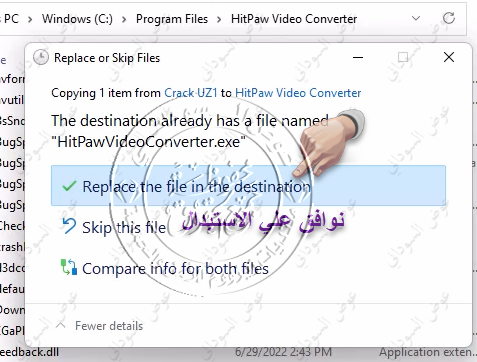Click the disabled maximize dialog button
Viewport: 477px width, 362px height.
click(403, 57)
